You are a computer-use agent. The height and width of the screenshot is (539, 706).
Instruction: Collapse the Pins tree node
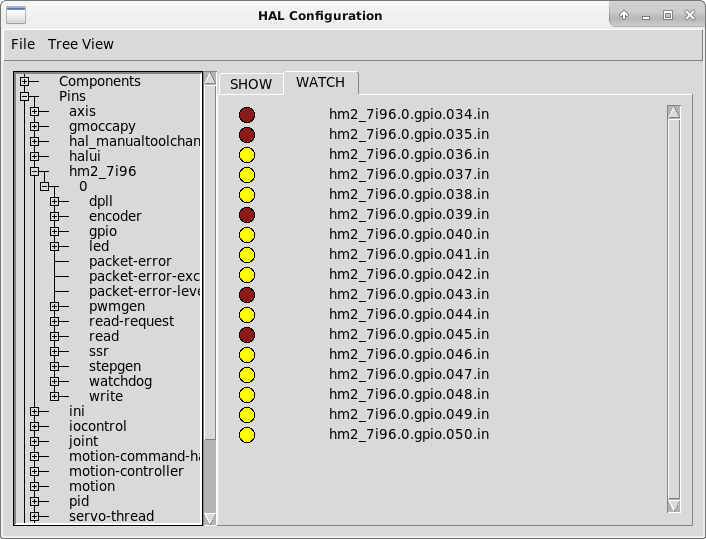click(x=24, y=96)
